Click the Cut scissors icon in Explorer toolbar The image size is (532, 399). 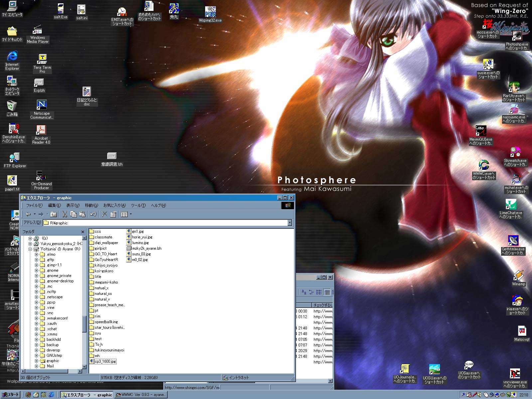coord(65,214)
